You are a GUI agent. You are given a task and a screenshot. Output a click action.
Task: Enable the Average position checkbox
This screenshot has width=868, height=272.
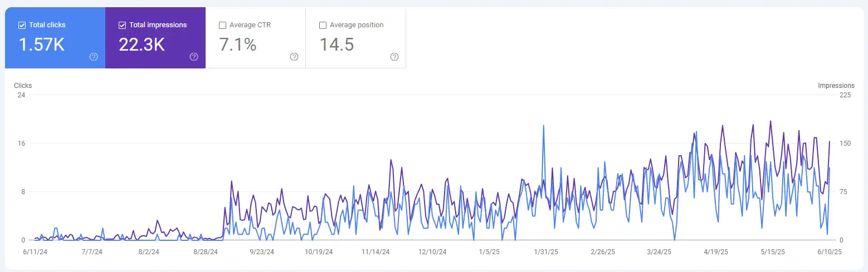tap(323, 25)
